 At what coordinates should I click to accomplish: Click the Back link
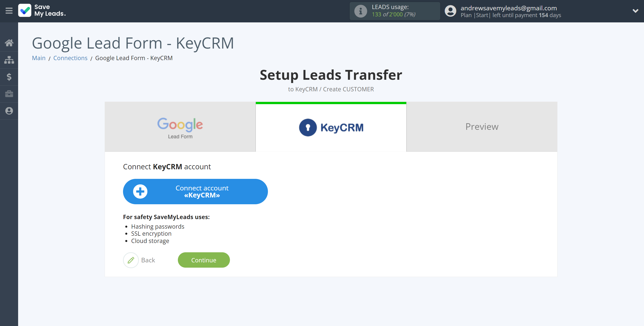coord(148,260)
